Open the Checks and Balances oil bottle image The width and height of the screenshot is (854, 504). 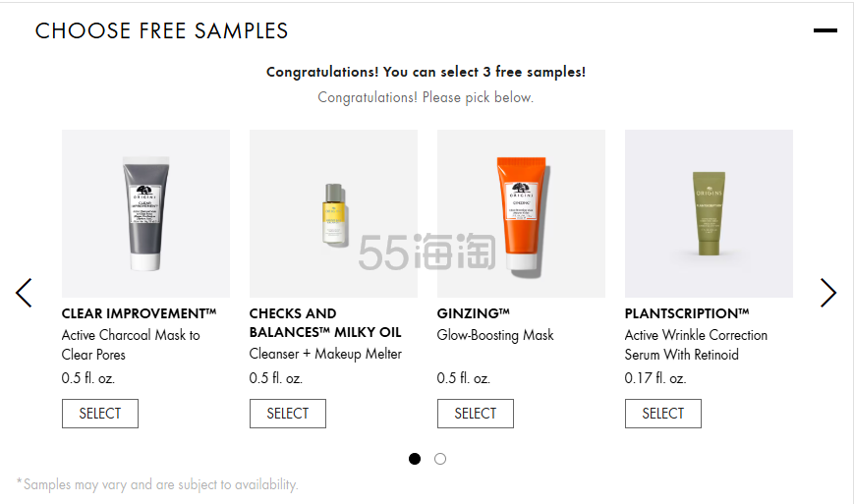click(333, 213)
